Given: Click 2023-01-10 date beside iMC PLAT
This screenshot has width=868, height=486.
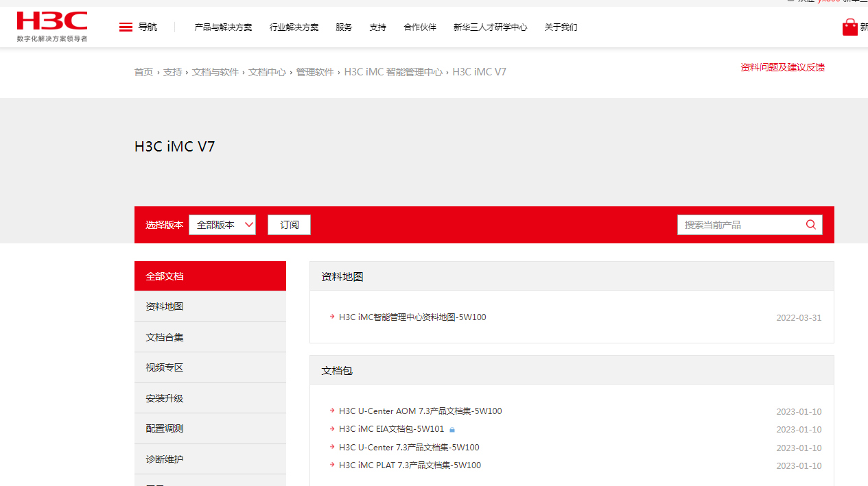Looking at the screenshot, I should click(799, 466).
